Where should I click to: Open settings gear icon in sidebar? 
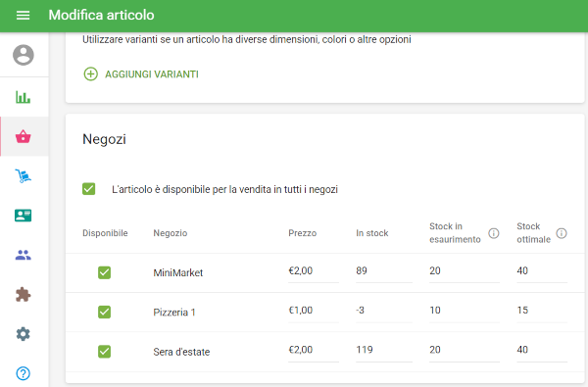[23, 334]
